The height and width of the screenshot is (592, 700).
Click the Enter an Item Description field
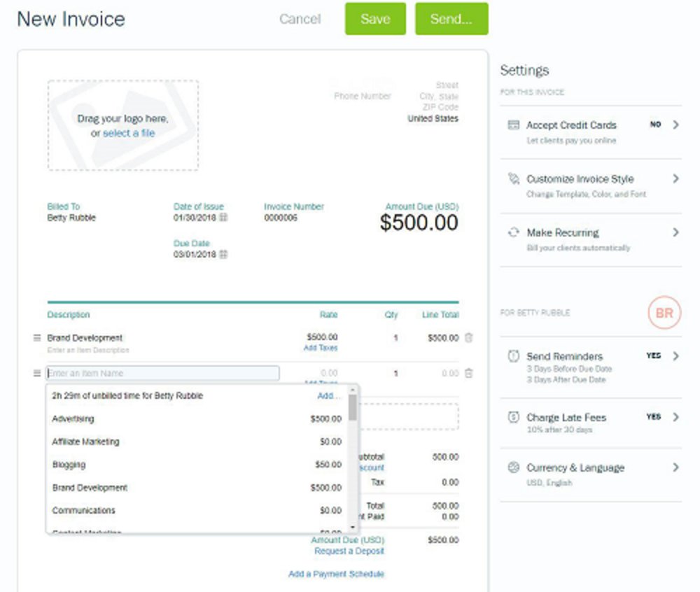pyautogui.click(x=88, y=350)
